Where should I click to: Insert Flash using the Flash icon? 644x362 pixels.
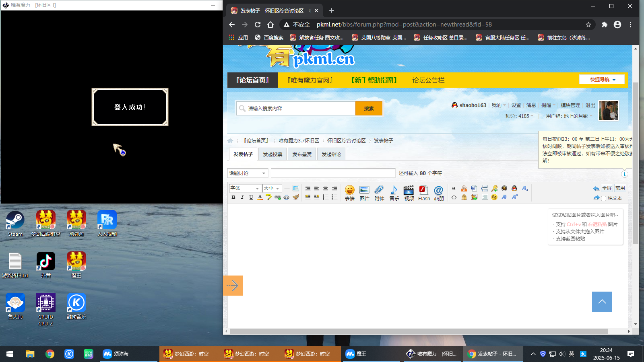click(x=424, y=193)
